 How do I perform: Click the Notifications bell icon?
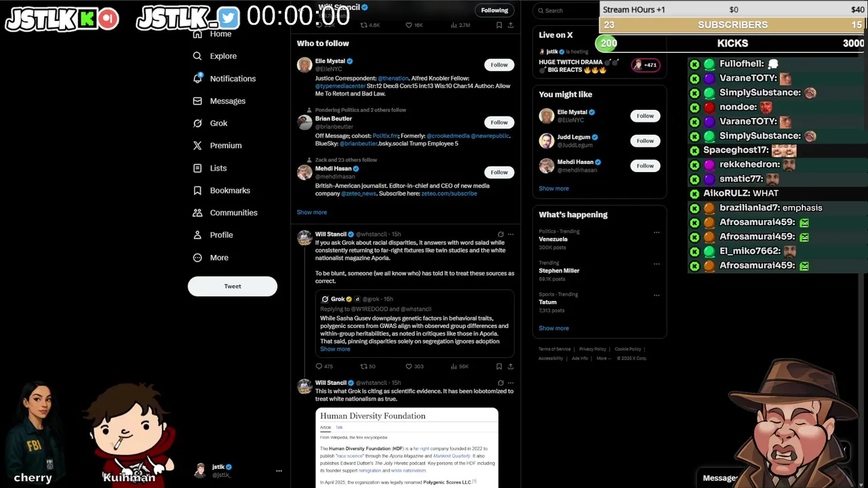click(197, 79)
